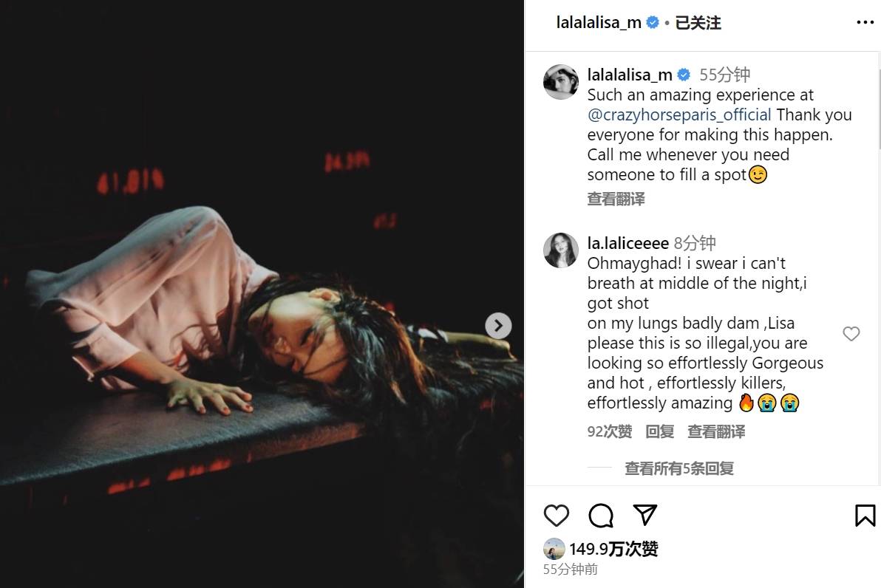Open the @crazyhorseparis_official mention link

point(679,114)
